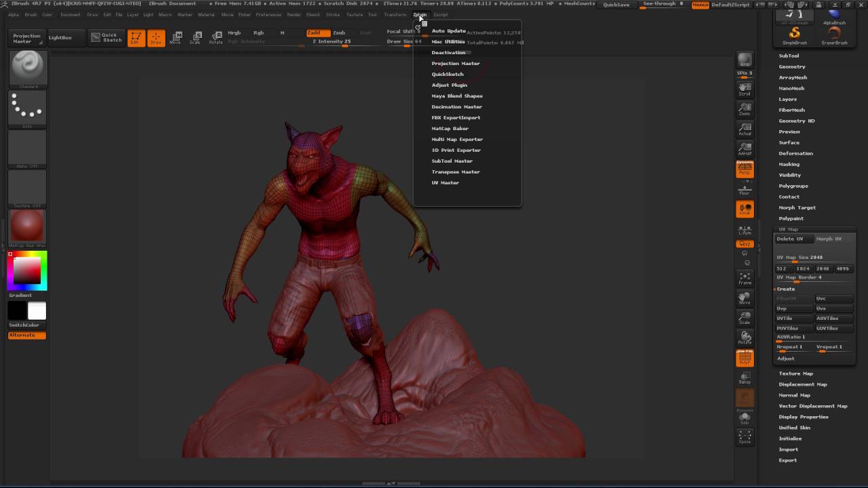
Task: Select the Edit mode button
Action: click(136, 38)
